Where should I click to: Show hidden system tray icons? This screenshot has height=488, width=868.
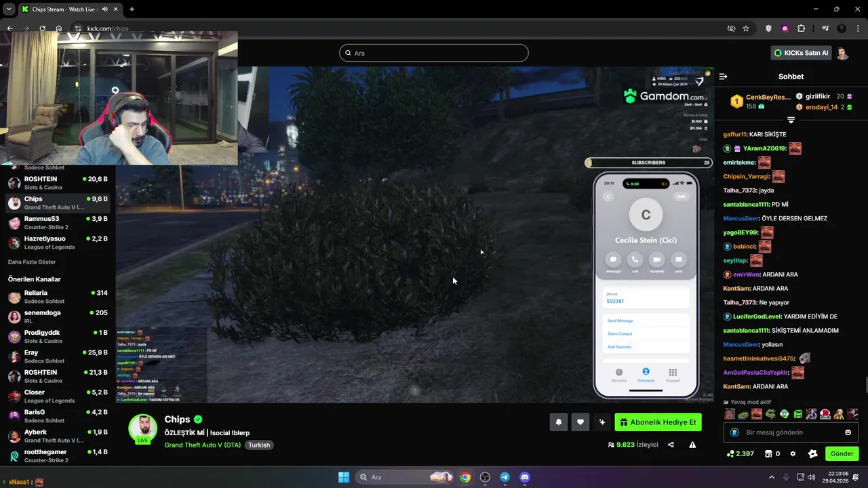[771, 477]
